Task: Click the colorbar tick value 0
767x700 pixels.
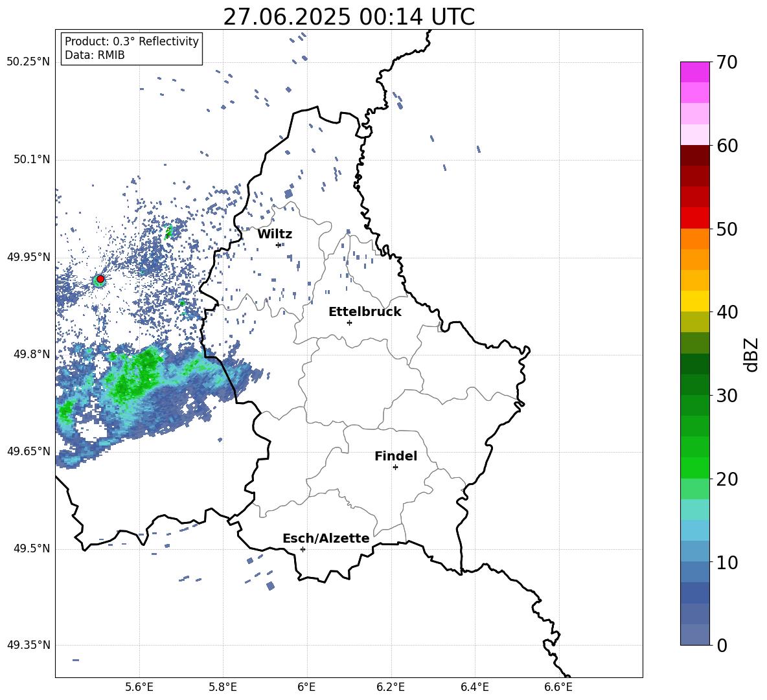Action: pyautogui.click(x=722, y=645)
